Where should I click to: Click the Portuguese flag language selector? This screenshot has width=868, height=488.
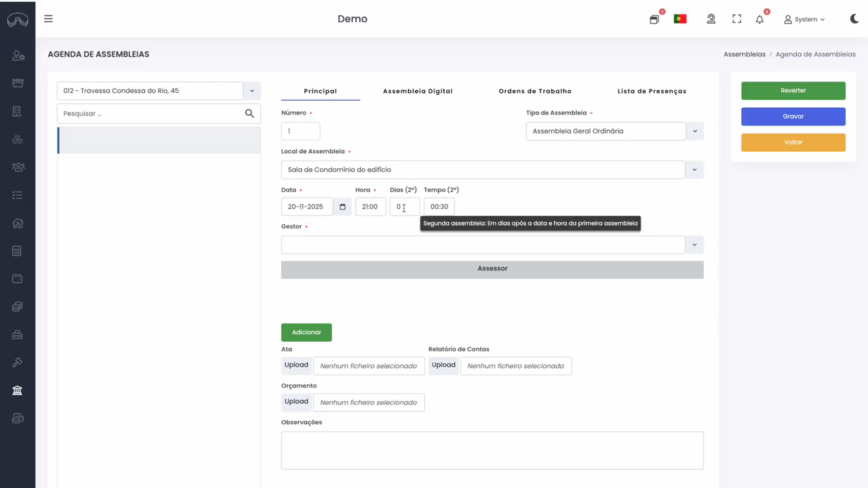680,19
